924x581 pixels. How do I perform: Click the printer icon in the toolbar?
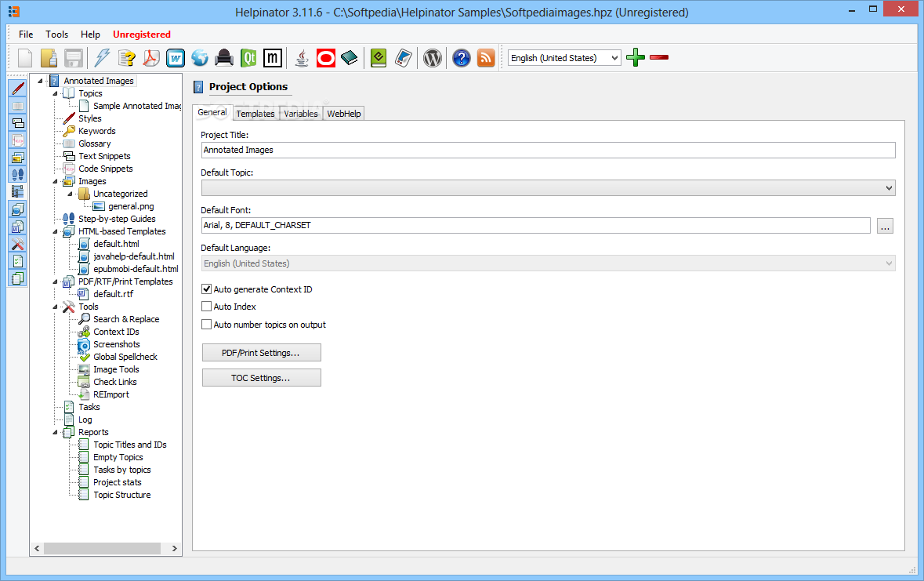[224, 58]
